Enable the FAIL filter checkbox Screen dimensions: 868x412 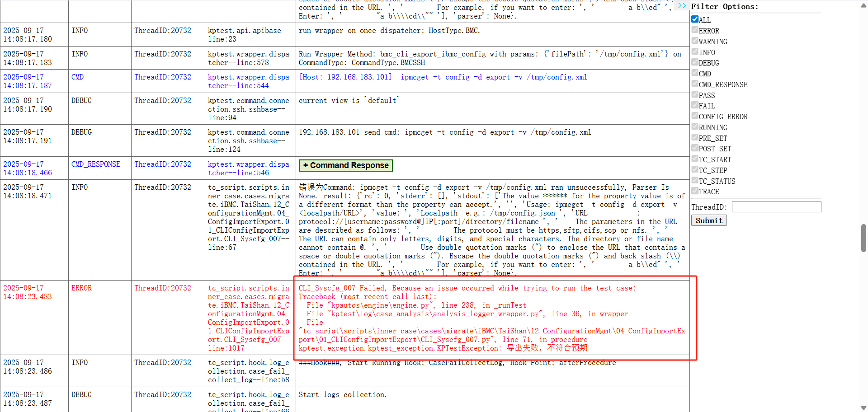click(695, 105)
